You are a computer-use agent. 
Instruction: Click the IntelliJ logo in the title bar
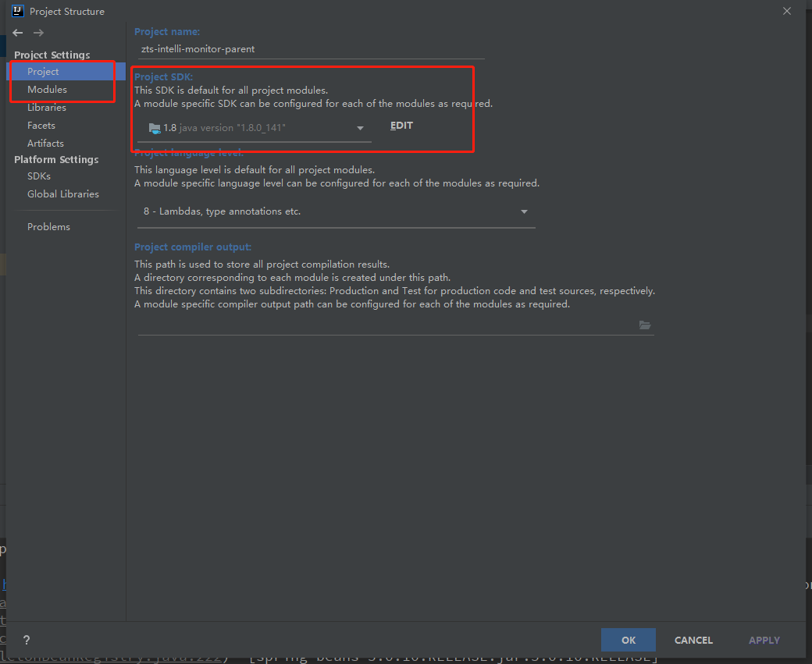(x=18, y=11)
